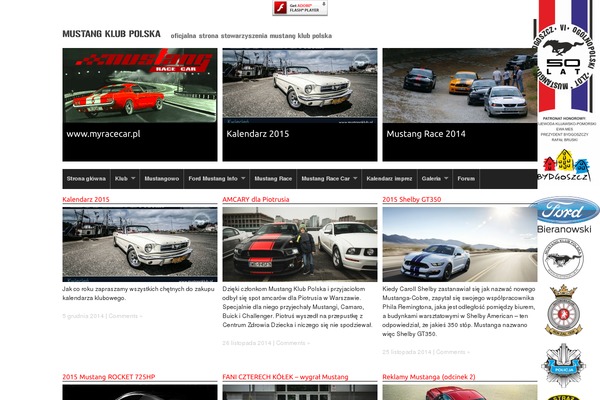This screenshot has height=400, width=600.
Task: Open the Mustang Race 2014 featured slide
Action: tap(460, 104)
